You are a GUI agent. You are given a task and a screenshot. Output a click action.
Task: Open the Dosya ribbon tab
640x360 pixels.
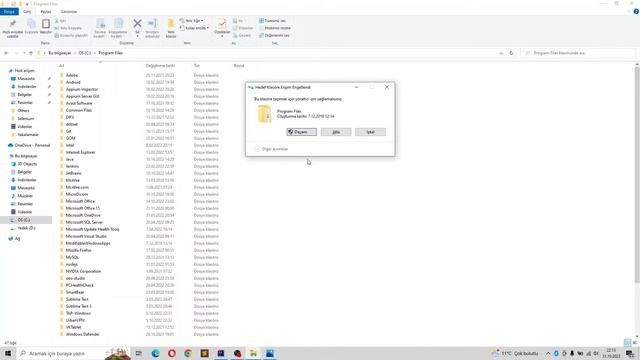point(9,12)
